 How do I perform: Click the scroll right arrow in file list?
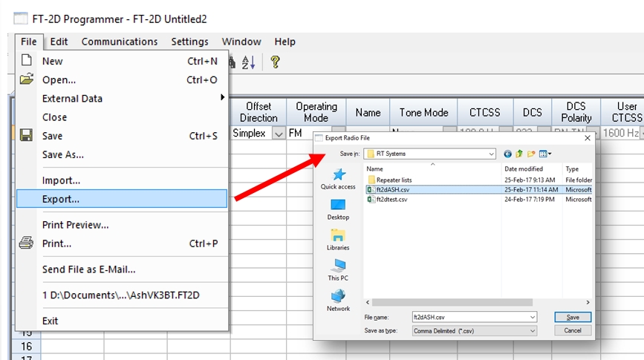point(588,303)
